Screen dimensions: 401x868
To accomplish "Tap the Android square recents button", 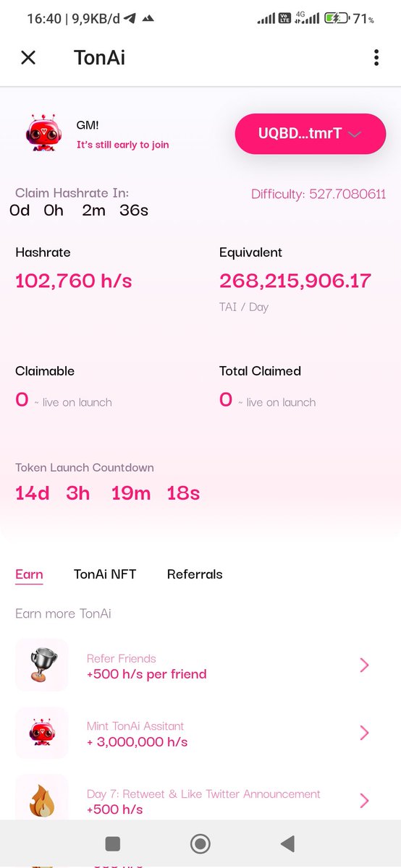I will point(112,843).
